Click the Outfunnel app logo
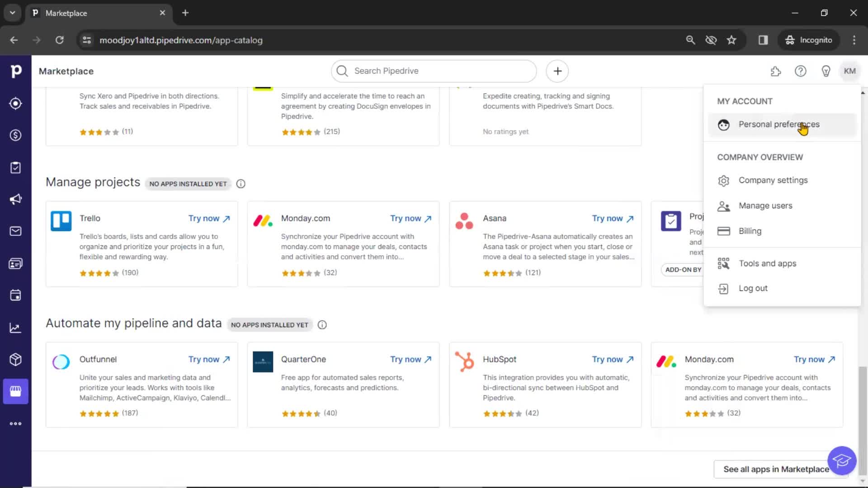The image size is (868, 488). [x=61, y=361]
